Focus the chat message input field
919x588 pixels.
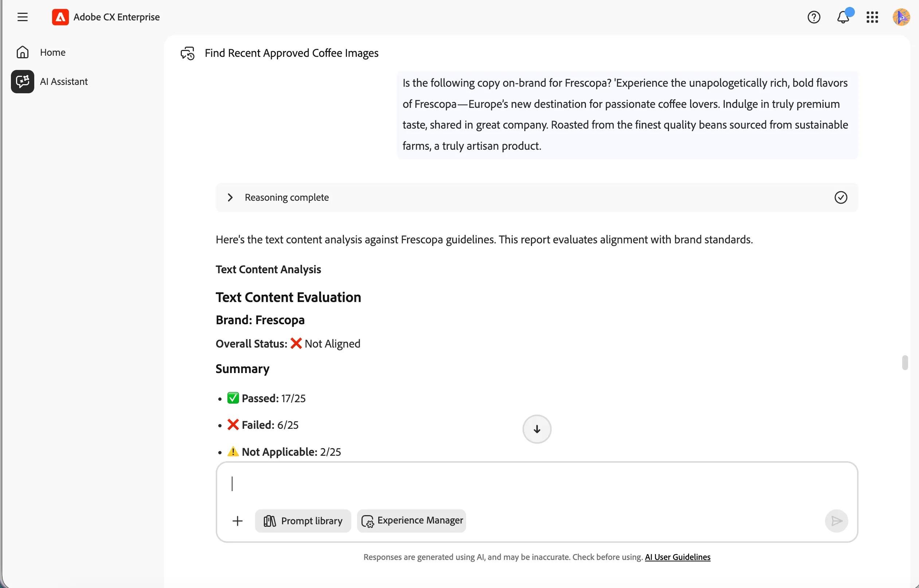[x=537, y=484]
